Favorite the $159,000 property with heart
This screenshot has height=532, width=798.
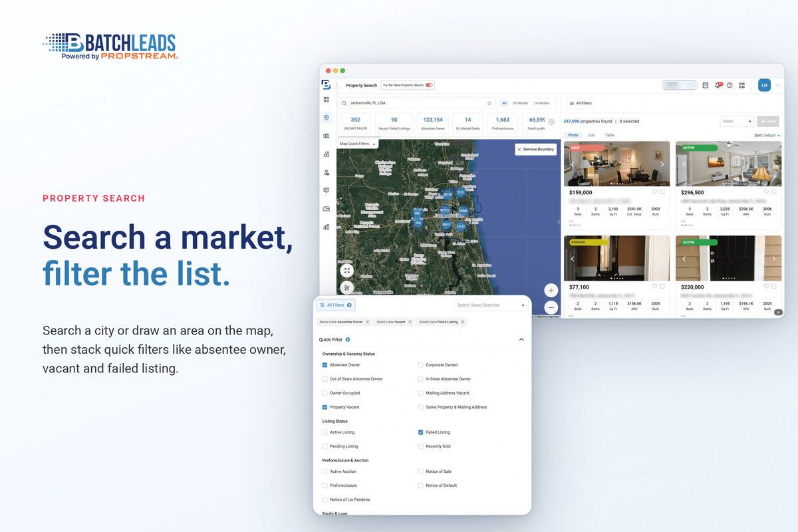click(655, 192)
